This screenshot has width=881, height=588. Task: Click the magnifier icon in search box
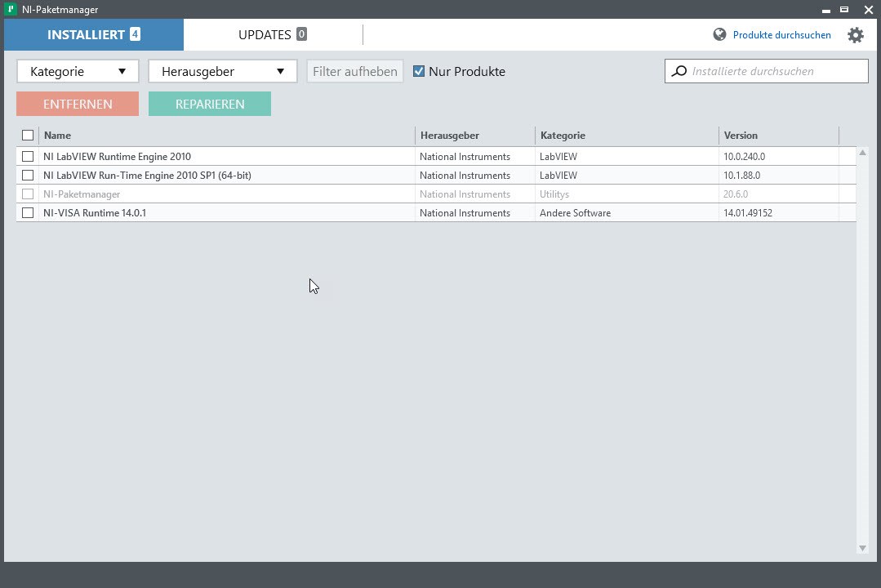coord(679,71)
